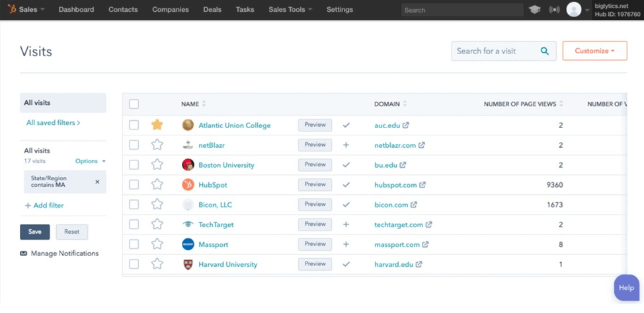Star the Harvard University row
644x313 pixels.
click(157, 264)
